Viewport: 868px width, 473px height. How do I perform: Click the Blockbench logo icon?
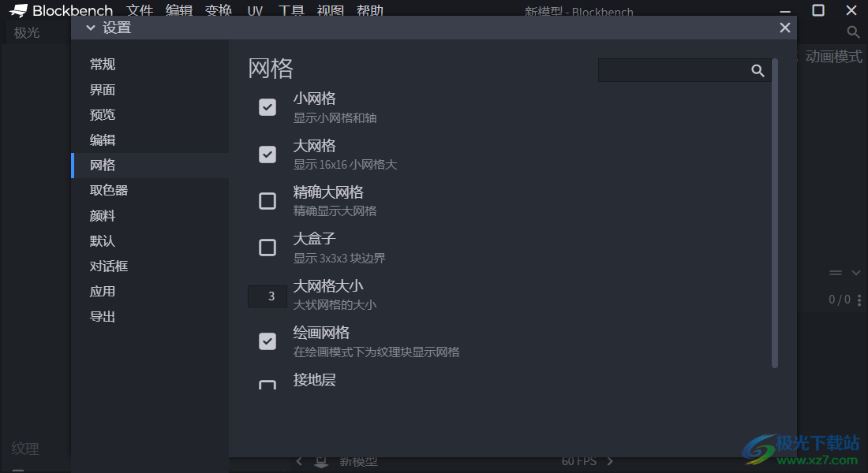tap(18, 10)
